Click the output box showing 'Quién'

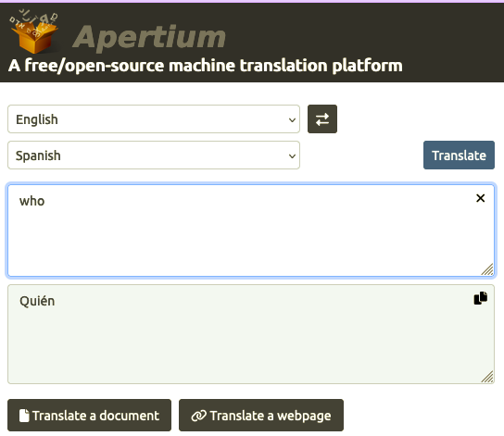tap(251, 334)
